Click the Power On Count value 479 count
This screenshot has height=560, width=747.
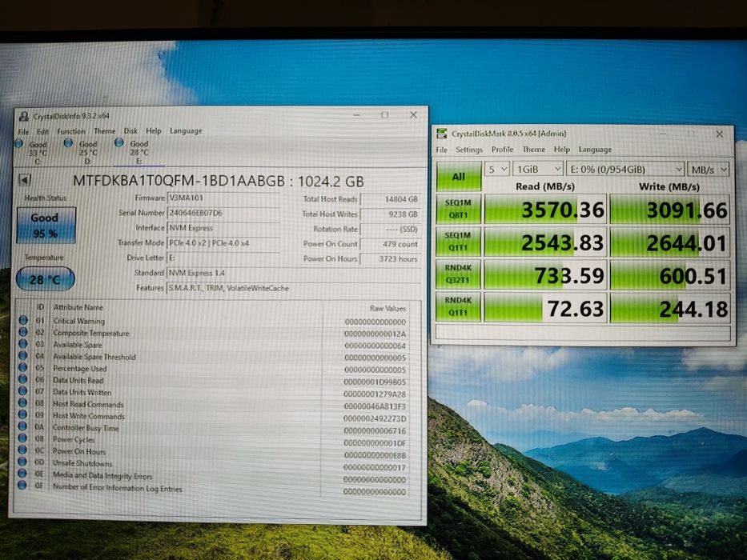click(390, 244)
